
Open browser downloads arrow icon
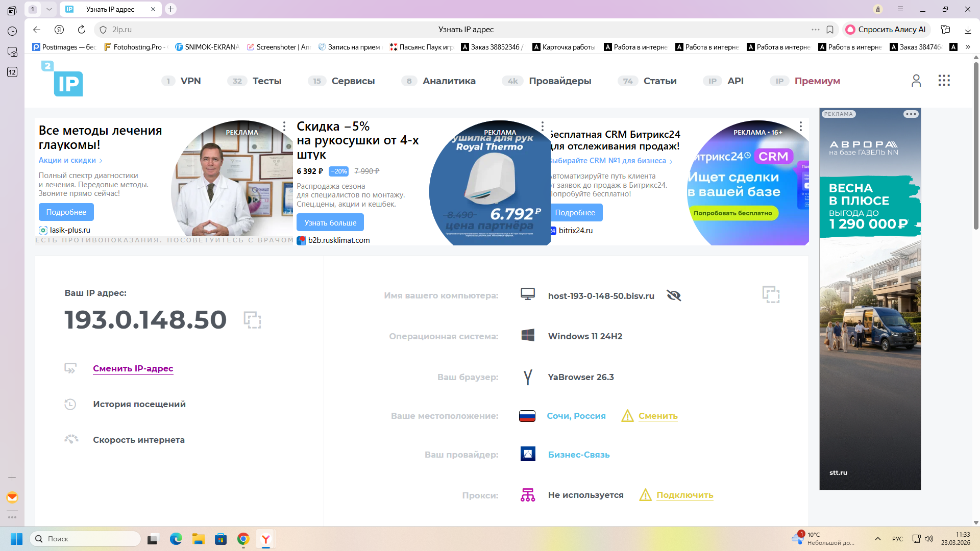(968, 30)
